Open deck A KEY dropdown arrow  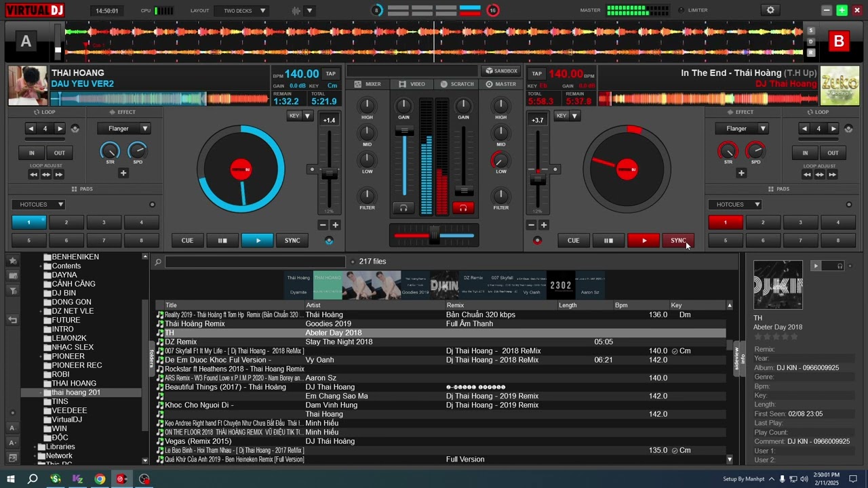click(x=307, y=116)
